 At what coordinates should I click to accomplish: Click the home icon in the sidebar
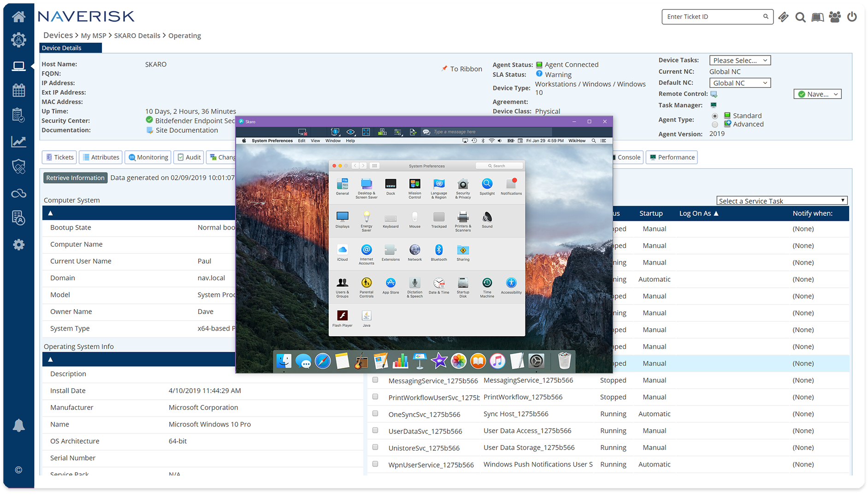click(x=18, y=17)
